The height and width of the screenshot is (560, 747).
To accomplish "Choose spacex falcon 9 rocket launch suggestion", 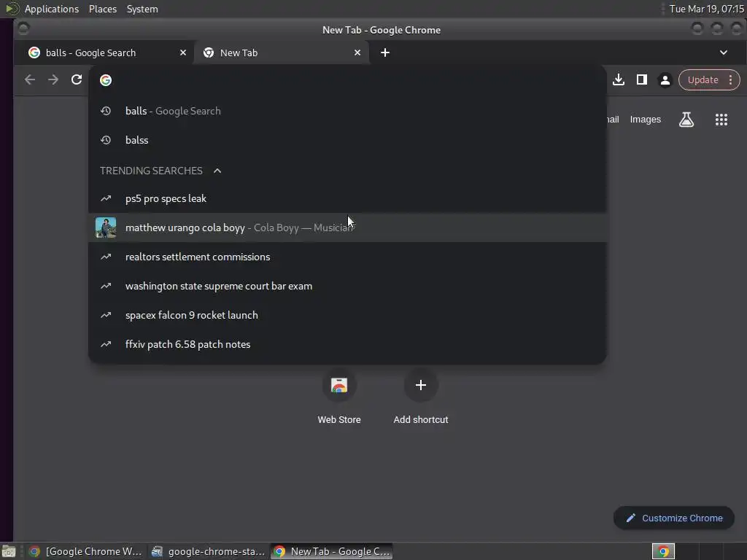I will pyautogui.click(x=347, y=315).
